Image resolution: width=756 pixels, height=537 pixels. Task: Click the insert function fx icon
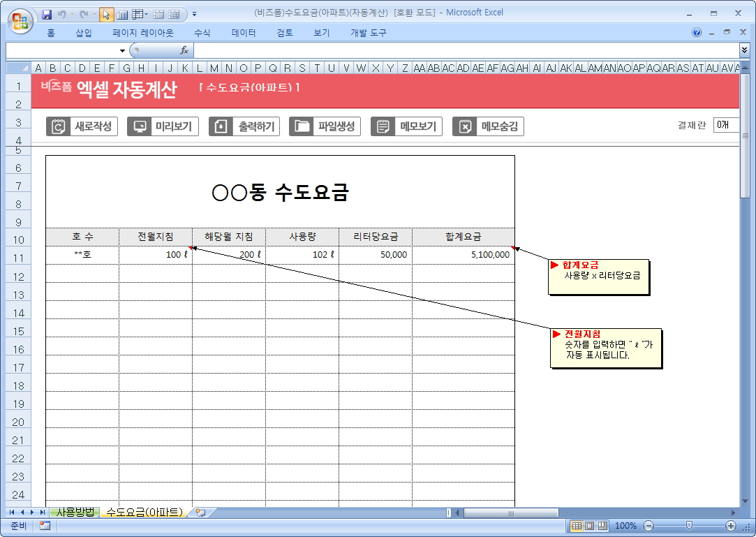[184, 51]
